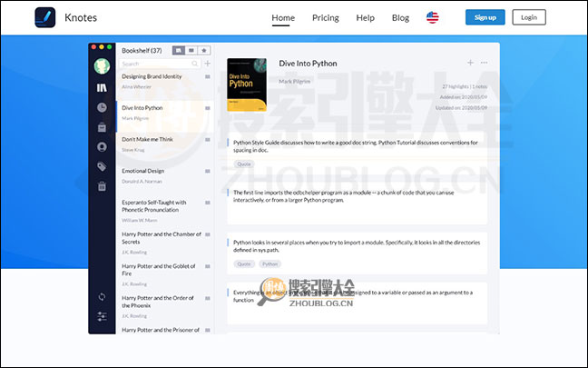
Task: Click the Knotes brand name
Action: coord(81,17)
